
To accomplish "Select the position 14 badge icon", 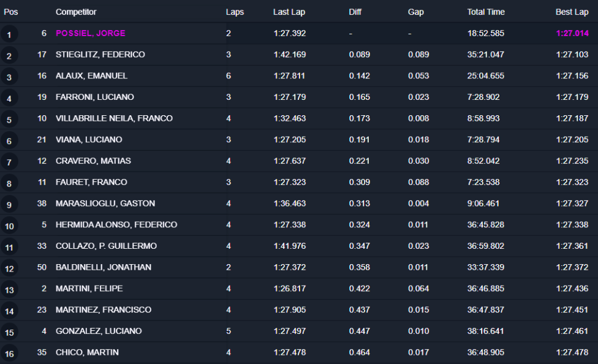I will click(x=9, y=311).
